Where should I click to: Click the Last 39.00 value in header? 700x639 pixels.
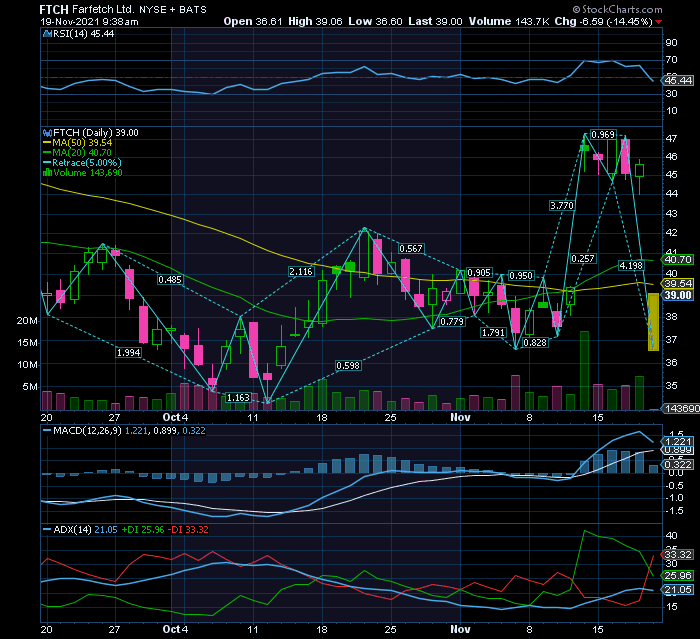click(x=435, y=21)
